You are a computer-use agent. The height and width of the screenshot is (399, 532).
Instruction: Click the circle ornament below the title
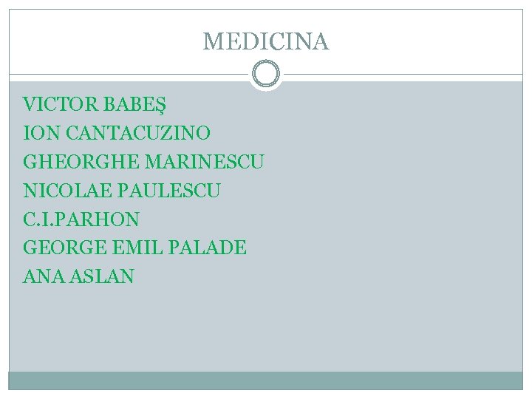coord(266,75)
